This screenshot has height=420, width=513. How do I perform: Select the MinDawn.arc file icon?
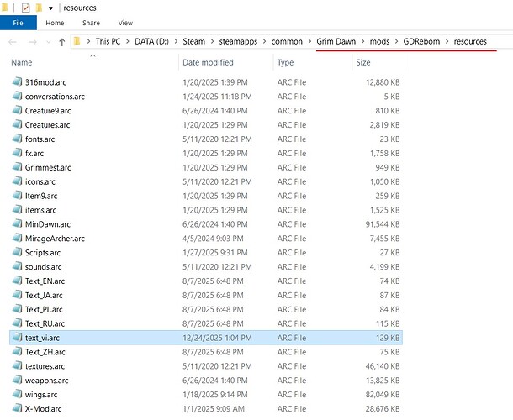[18, 224]
